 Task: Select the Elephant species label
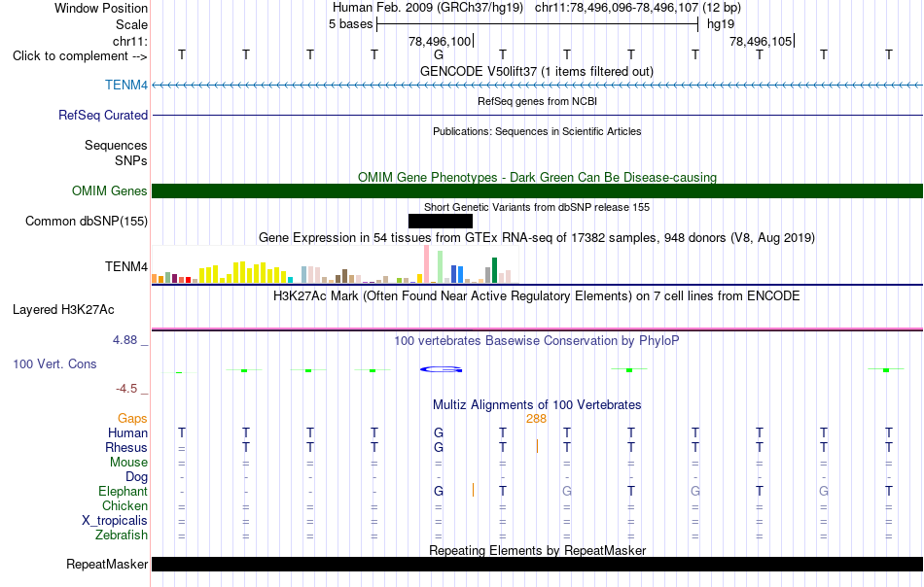pos(123,491)
